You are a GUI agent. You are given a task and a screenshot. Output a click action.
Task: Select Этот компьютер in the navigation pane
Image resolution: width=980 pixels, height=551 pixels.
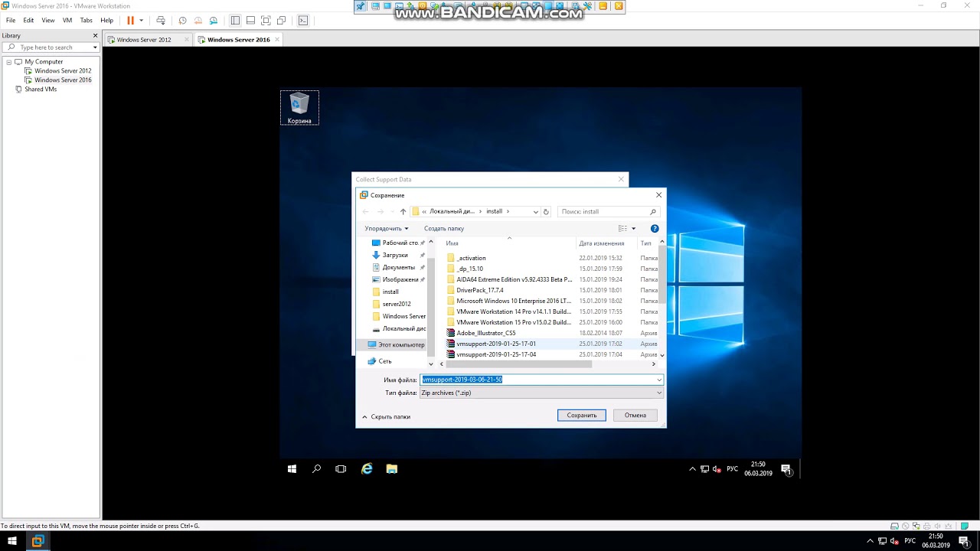pyautogui.click(x=396, y=344)
